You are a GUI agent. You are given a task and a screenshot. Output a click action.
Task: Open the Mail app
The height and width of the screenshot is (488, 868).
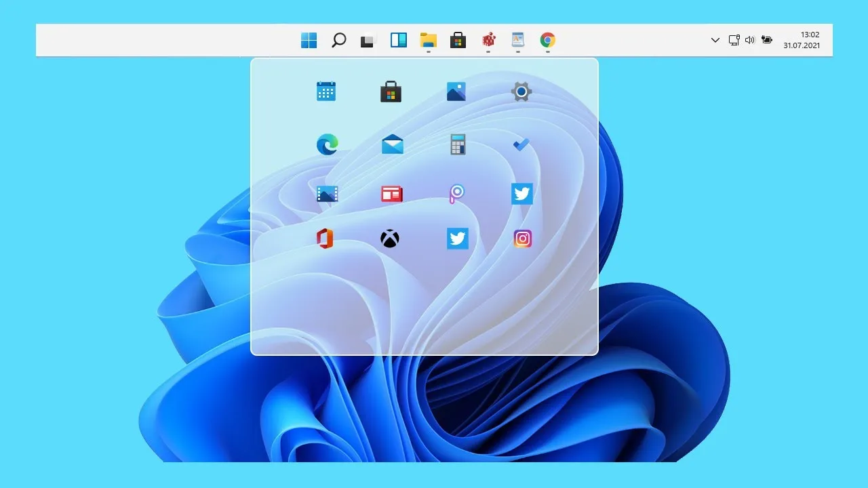coord(392,144)
